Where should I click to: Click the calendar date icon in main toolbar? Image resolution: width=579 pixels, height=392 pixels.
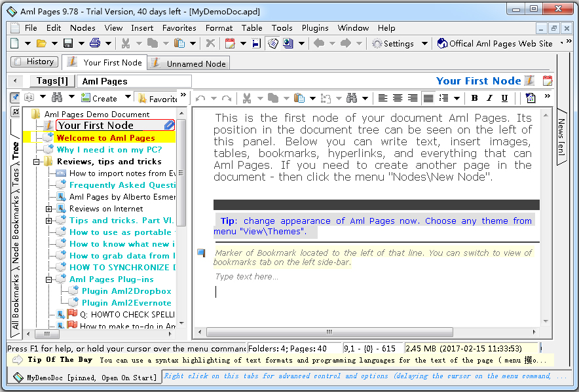(230, 44)
